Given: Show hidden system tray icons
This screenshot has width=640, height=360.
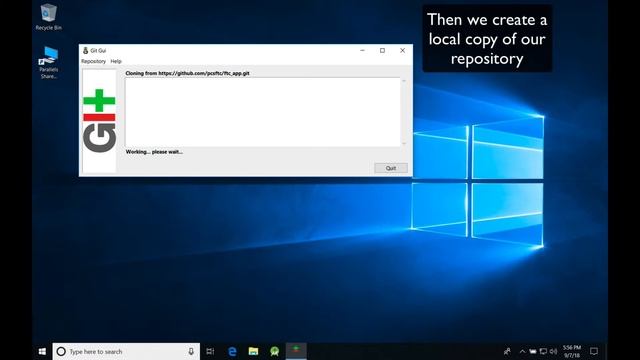Looking at the screenshot, I should coord(522,351).
